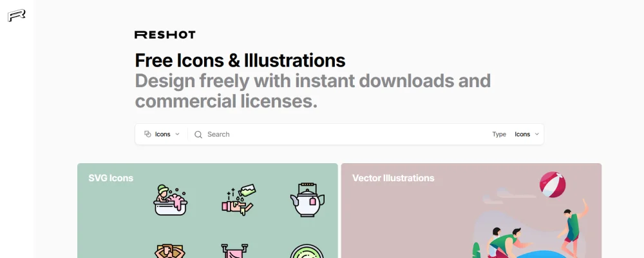
Task: Click the chevron next to Type Icons
Action: tap(537, 134)
